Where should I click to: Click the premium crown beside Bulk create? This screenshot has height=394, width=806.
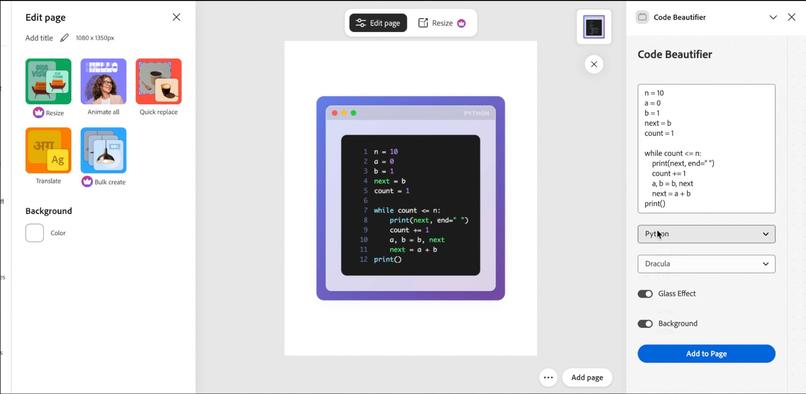tap(87, 182)
